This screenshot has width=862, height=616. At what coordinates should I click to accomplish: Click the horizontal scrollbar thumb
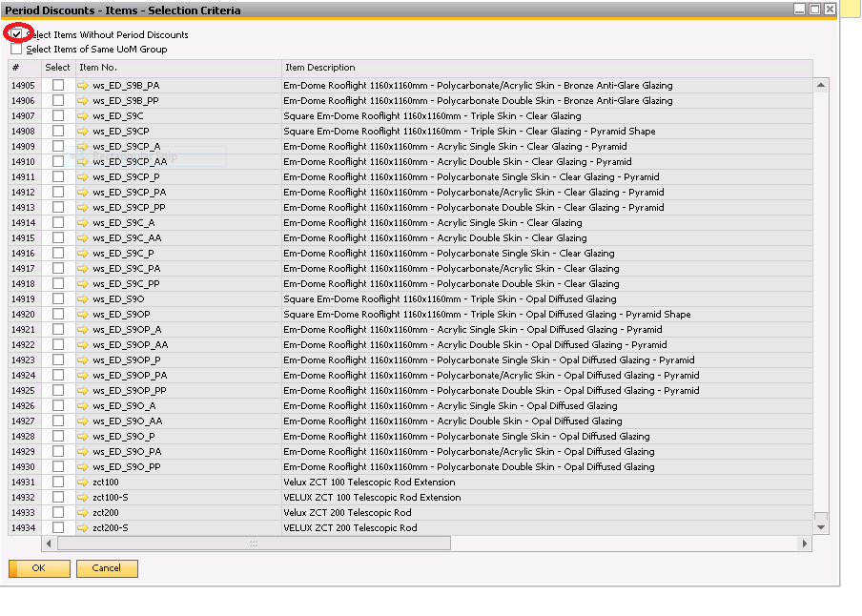(254, 544)
